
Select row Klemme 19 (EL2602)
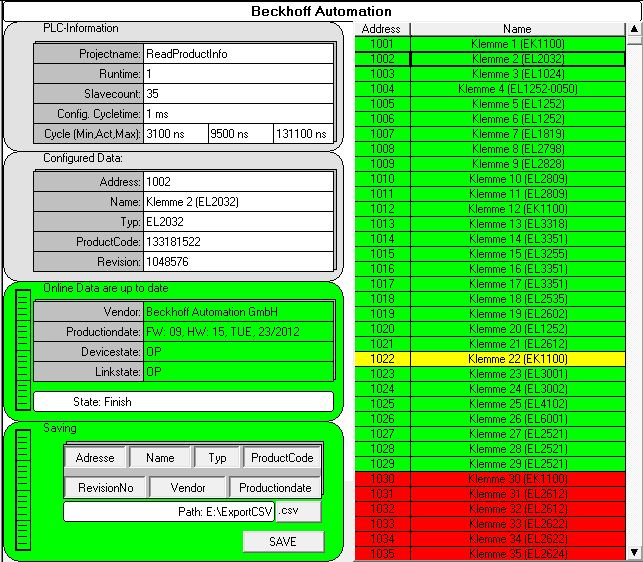pos(490,314)
